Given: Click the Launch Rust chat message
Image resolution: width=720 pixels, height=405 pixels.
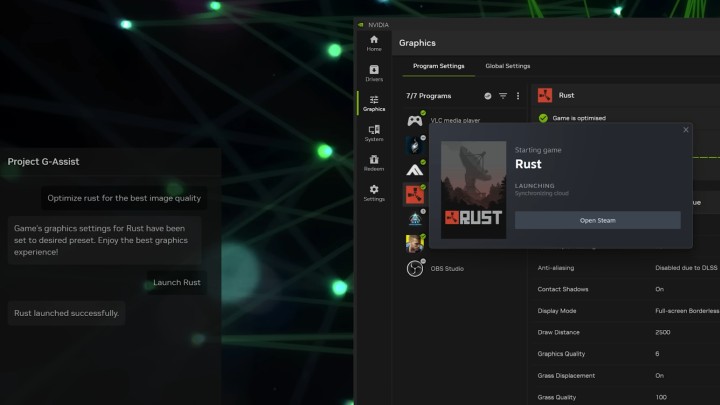Looking at the screenshot, I should click(177, 282).
